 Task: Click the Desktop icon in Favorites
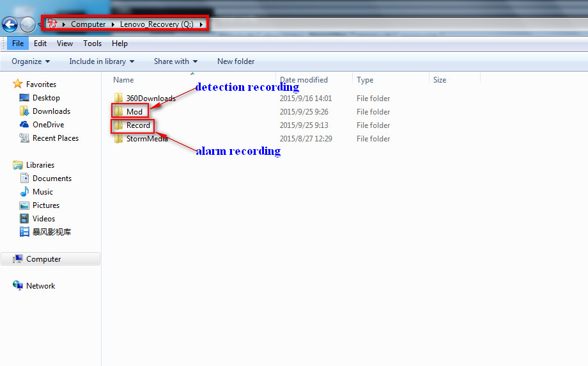pyautogui.click(x=24, y=98)
